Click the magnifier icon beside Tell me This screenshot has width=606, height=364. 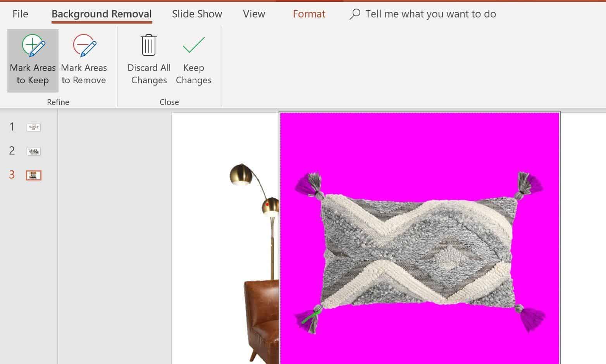[x=355, y=14]
